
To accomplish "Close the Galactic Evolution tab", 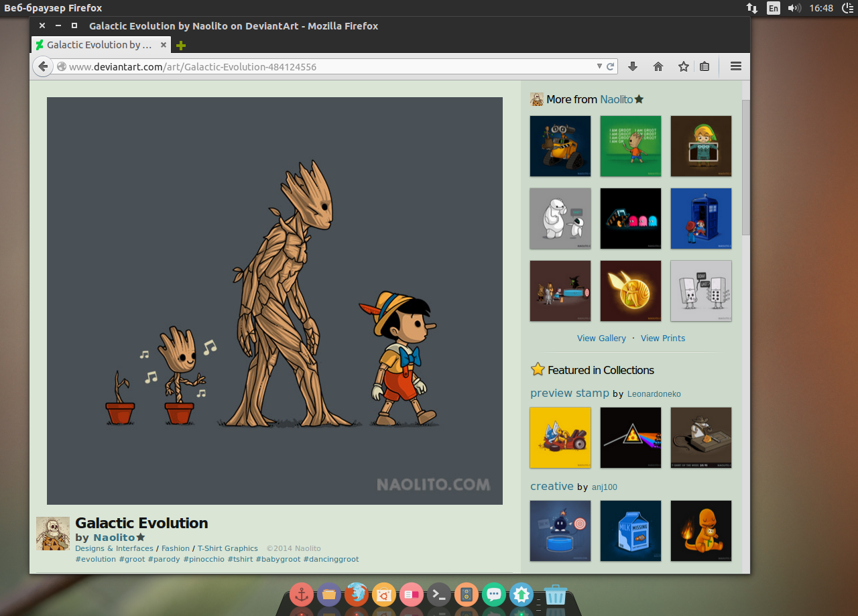I will [163, 45].
